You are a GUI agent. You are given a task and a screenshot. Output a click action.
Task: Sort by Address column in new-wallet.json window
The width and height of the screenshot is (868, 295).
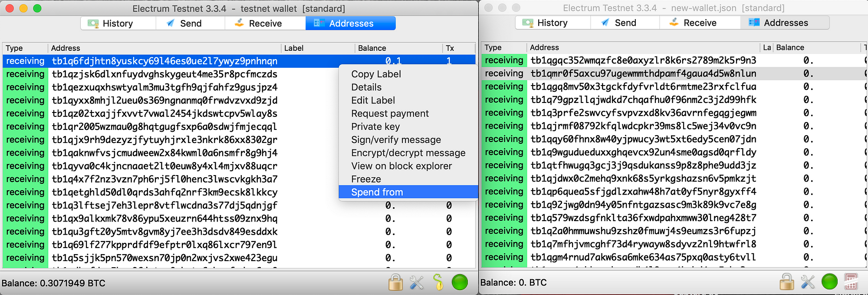[x=643, y=47]
